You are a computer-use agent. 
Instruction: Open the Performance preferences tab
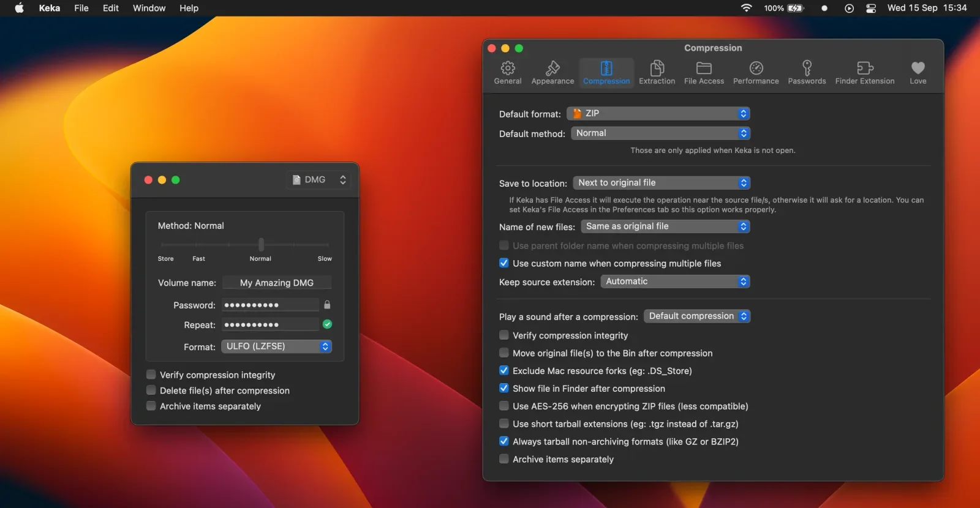(756, 72)
